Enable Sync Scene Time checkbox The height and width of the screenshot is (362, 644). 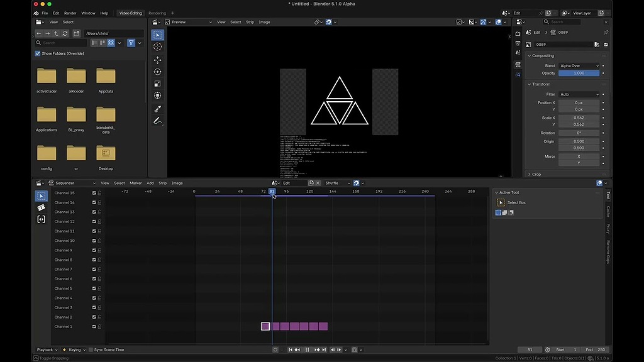point(91,349)
